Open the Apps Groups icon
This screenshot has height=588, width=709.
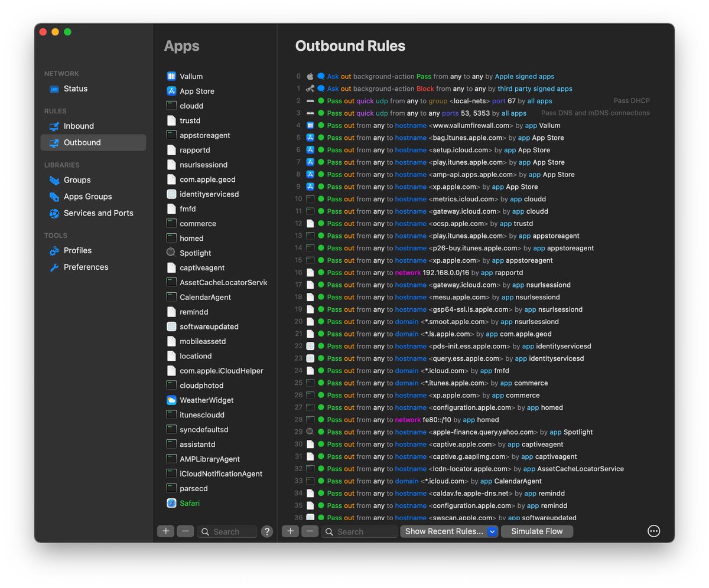(x=54, y=197)
